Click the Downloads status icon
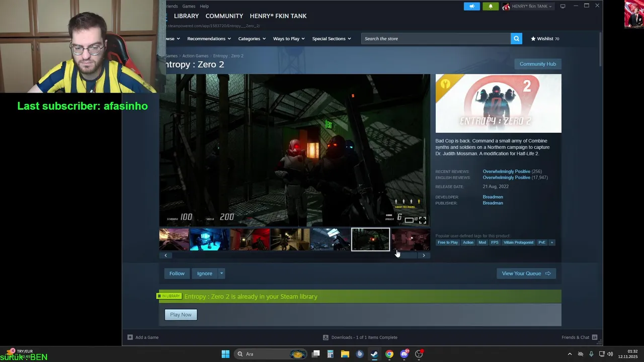The height and width of the screenshot is (362, 644). [326, 337]
